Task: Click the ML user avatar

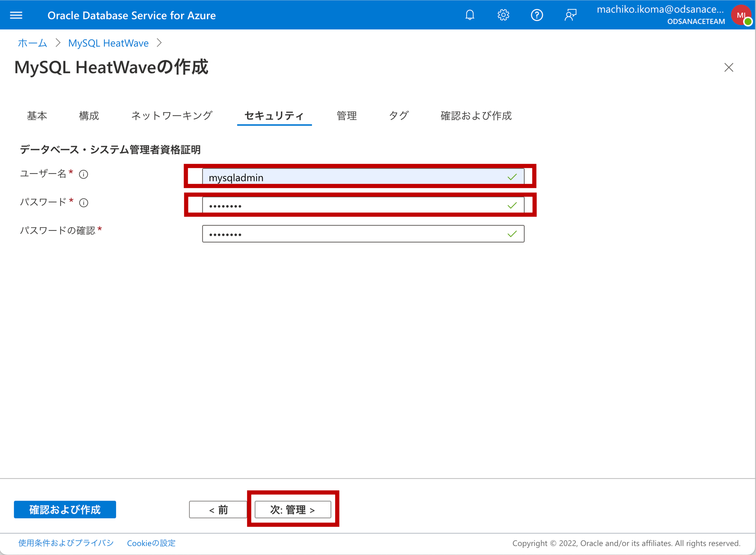Action: [x=741, y=15]
